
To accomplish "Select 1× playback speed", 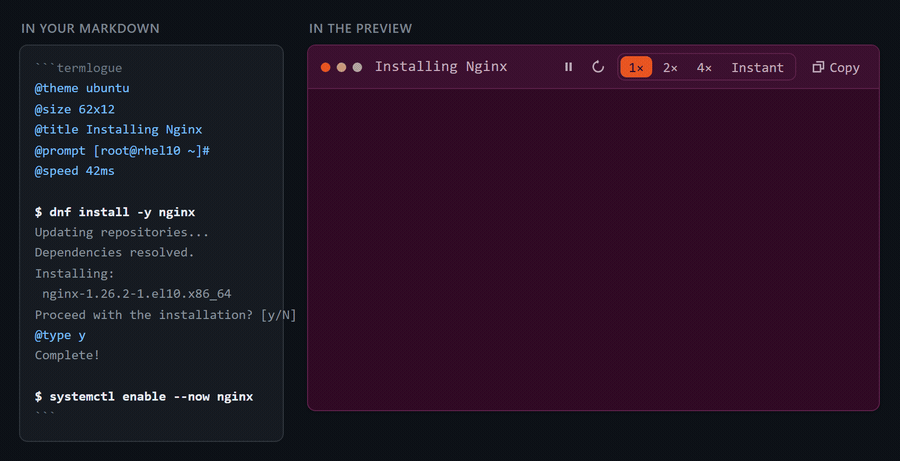I will (636, 67).
